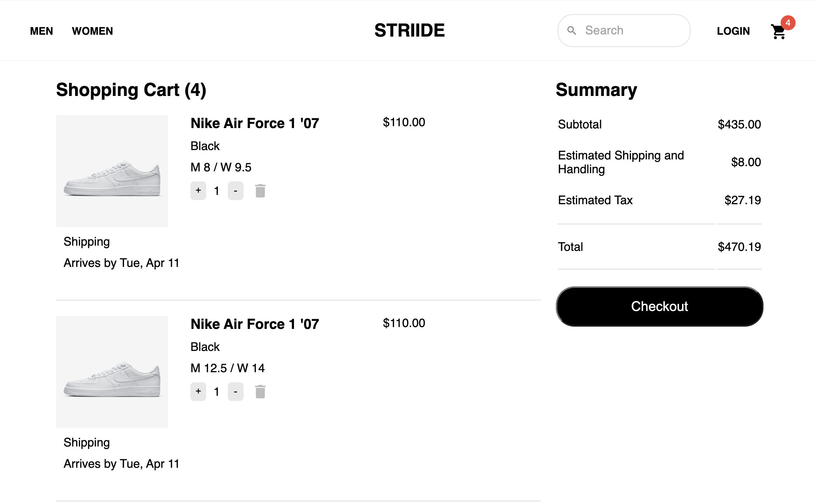This screenshot has height=504, width=818.
Task: Open second Nike Air Force 1 thumbnail
Action: tap(112, 372)
